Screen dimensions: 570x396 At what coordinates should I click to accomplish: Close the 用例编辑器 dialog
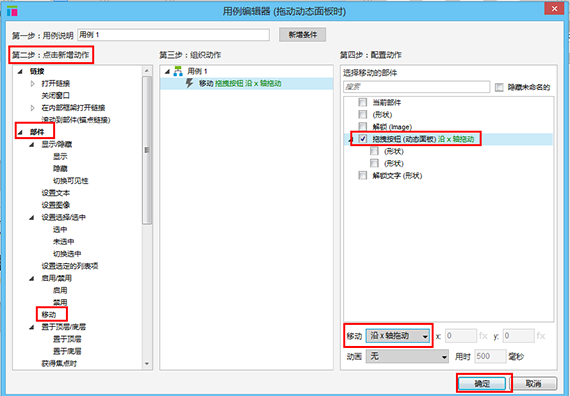[554, 9]
